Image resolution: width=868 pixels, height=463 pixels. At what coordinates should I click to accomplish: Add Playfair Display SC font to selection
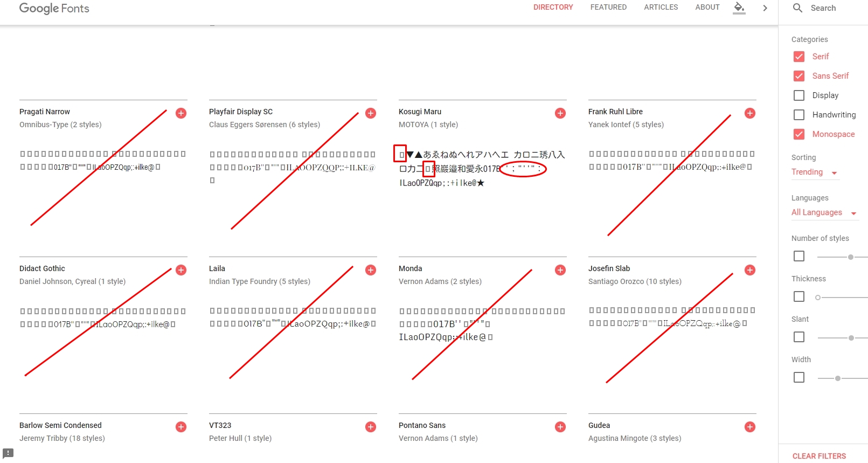(371, 113)
